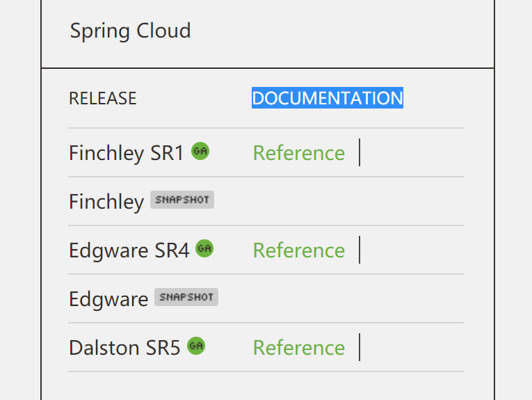Click the RELEASE column header

tap(103, 99)
